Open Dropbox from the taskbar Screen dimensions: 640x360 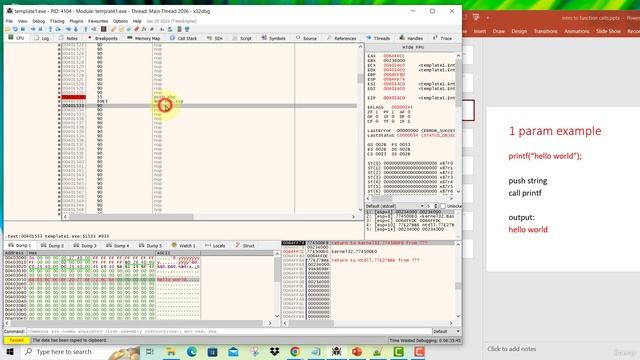click(x=275, y=352)
